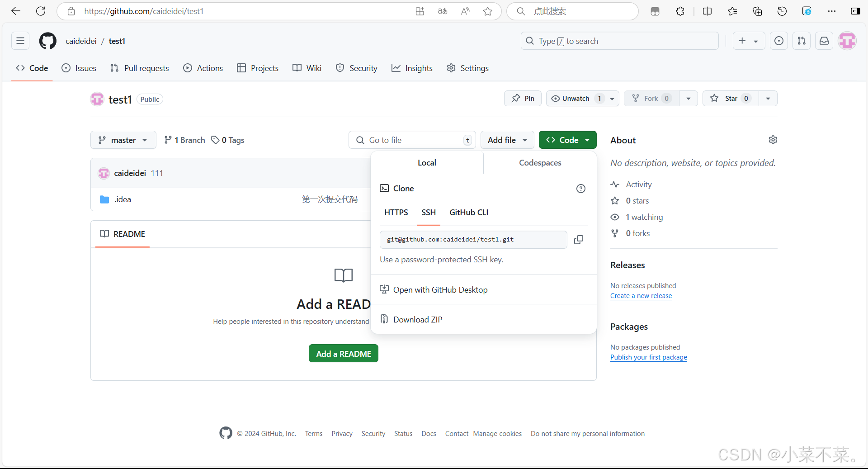
Task: Open the notifications inbox icon
Action: (824, 41)
